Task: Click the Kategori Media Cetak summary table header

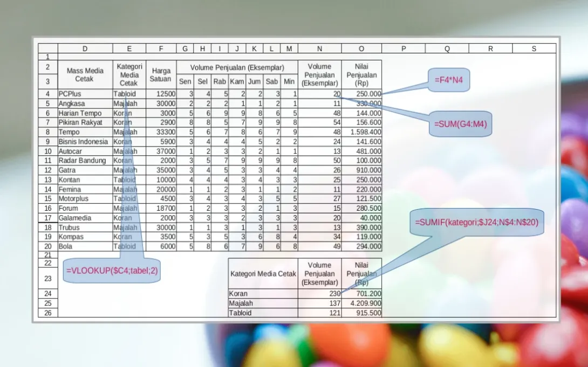Action: [263, 273]
